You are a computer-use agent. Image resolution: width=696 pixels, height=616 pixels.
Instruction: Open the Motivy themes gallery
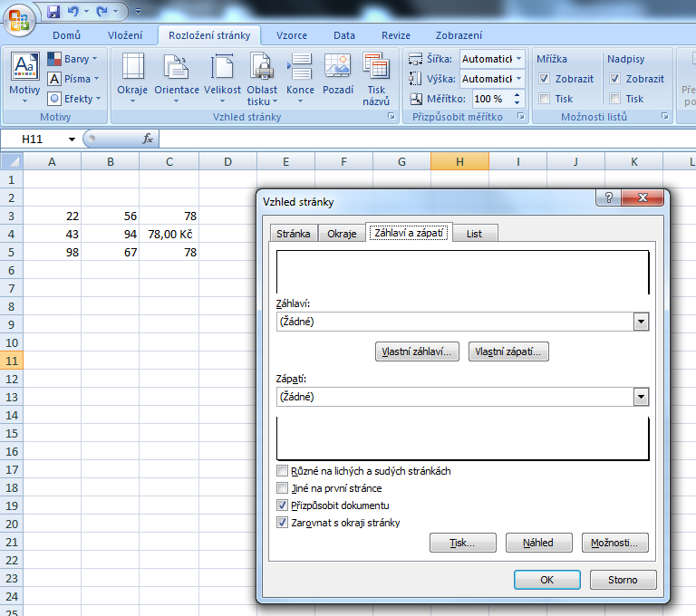tap(24, 78)
